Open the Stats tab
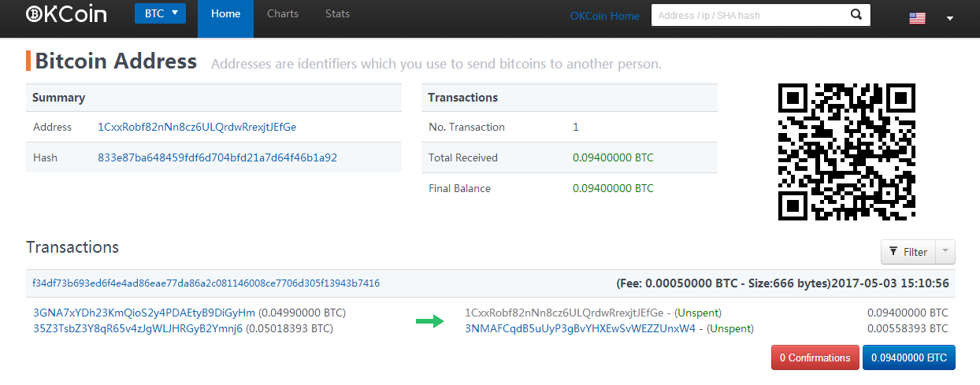 coord(337,14)
